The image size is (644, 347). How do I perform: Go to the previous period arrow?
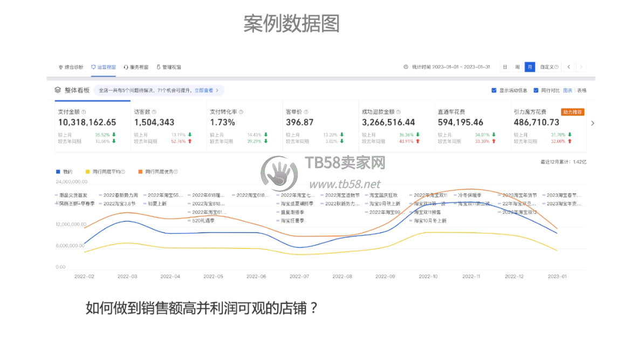[569, 67]
